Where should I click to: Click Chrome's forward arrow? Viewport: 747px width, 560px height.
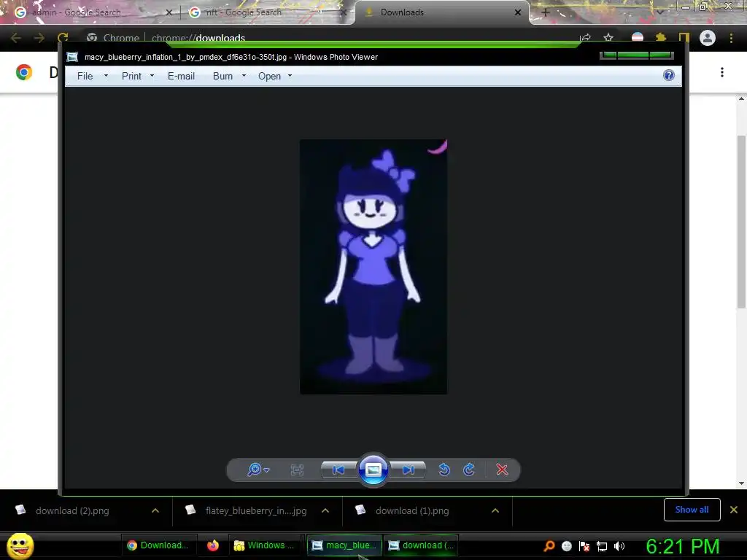pos(39,38)
